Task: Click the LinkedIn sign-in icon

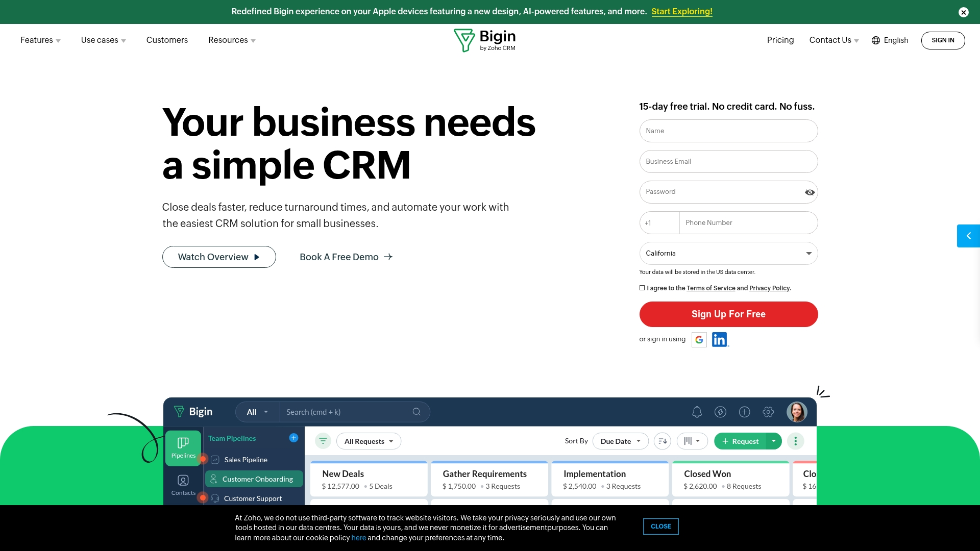Action: 720,340
